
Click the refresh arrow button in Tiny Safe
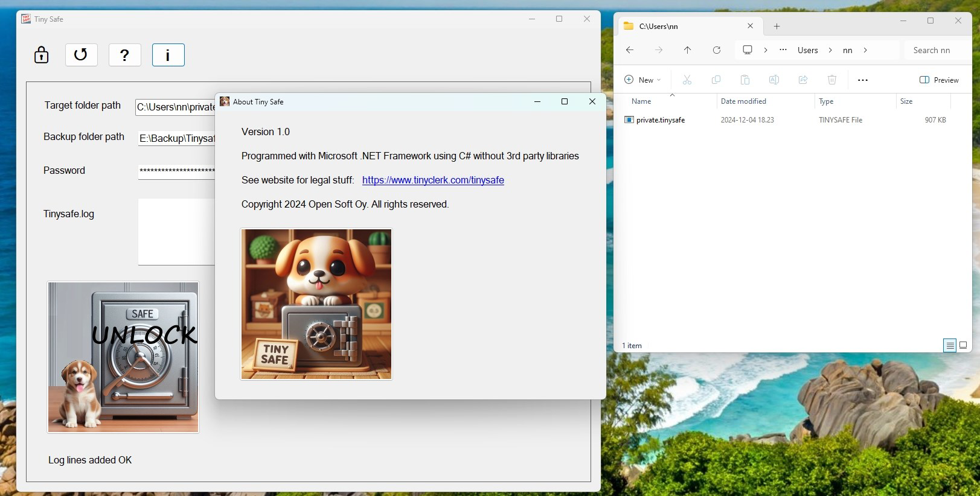pyautogui.click(x=81, y=55)
